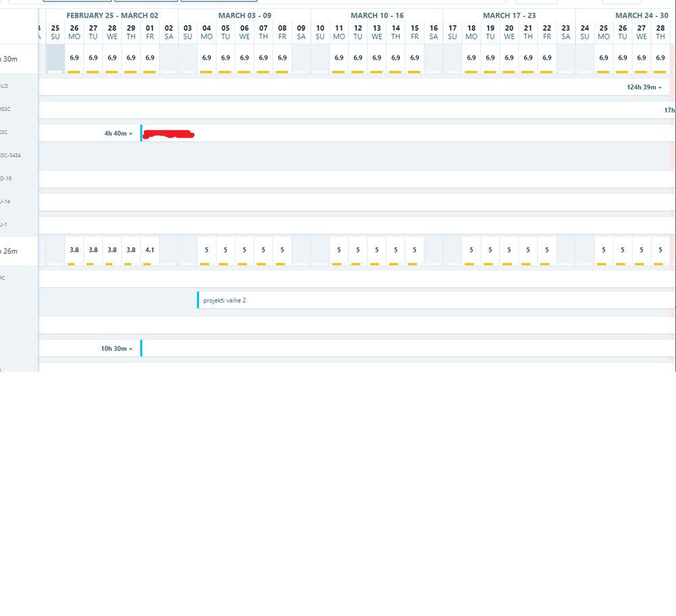Click the 02 SA day column header
The image size is (676, 616).
click(168, 32)
